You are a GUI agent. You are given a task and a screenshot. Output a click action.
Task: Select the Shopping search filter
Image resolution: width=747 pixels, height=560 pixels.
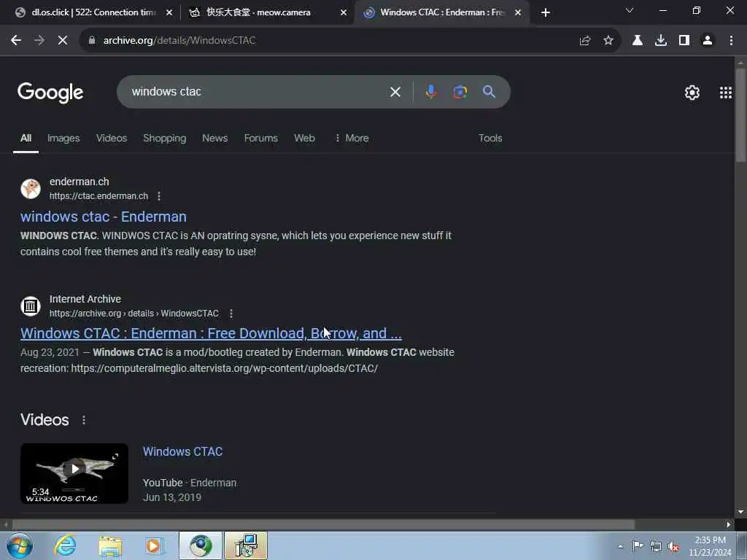tap(164, 138)
